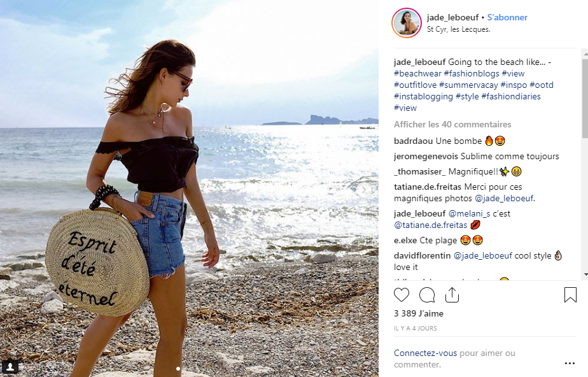Open the three-dot more options menu
The width and height of the screenshot is (588, 377).
(570, 363)
